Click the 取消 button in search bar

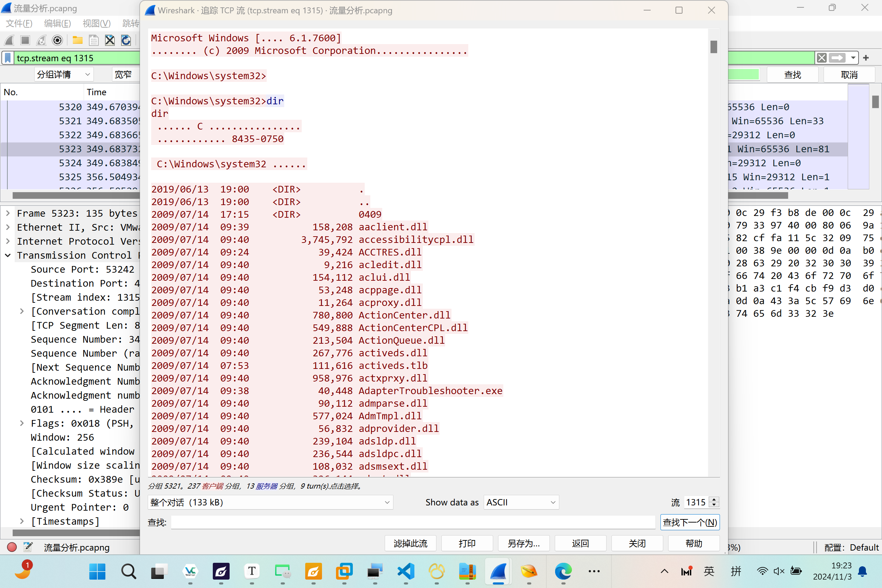point(849,75)
